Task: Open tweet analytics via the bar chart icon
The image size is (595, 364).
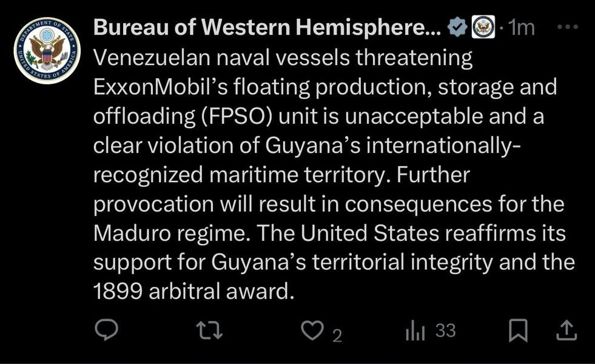Action: (x=414, y=331)
